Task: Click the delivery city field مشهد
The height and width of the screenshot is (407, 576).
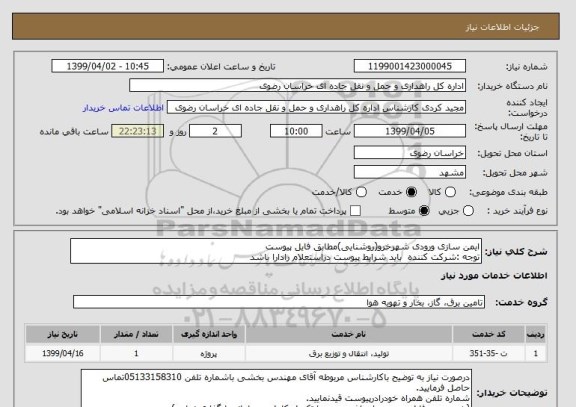Action: [x=410, y=172]
